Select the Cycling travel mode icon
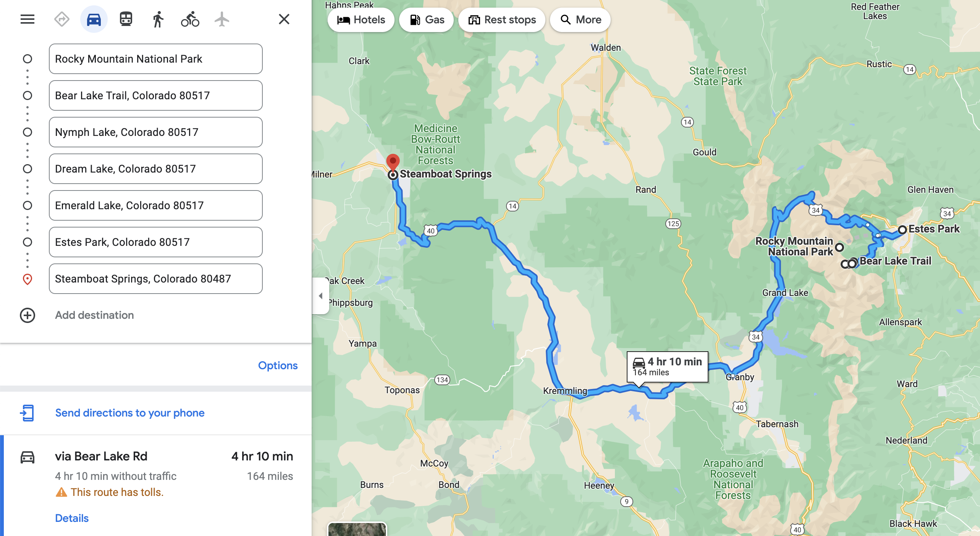 pyautogui.click(x=190, y=19)
